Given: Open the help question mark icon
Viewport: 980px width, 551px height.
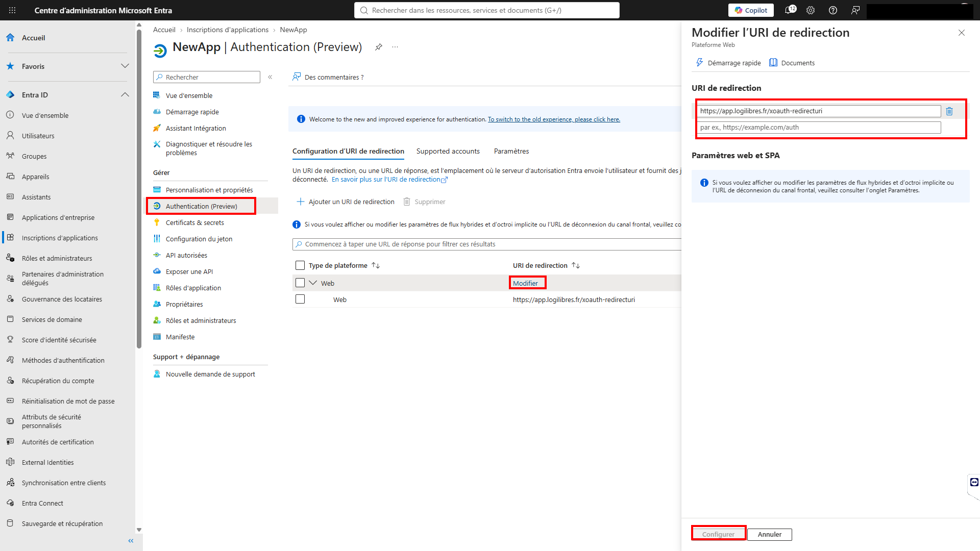Looking at the screenshot, I should 833,10.
